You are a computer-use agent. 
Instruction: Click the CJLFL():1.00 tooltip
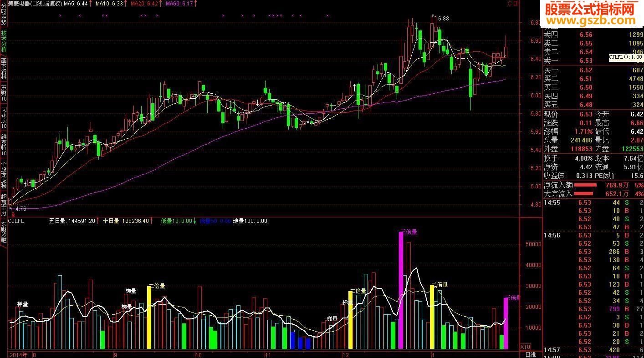(x=626, y=57)
